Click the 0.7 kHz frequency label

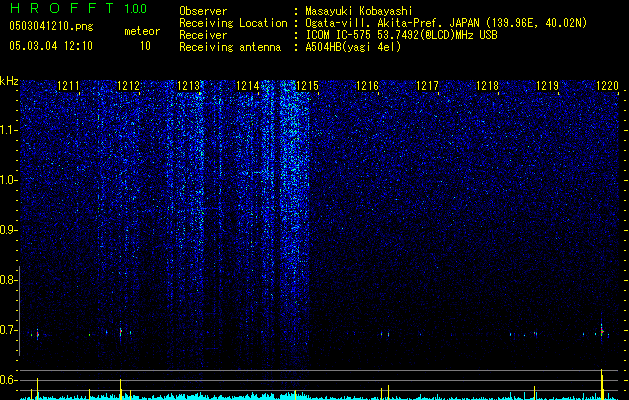tap(8, 330)
